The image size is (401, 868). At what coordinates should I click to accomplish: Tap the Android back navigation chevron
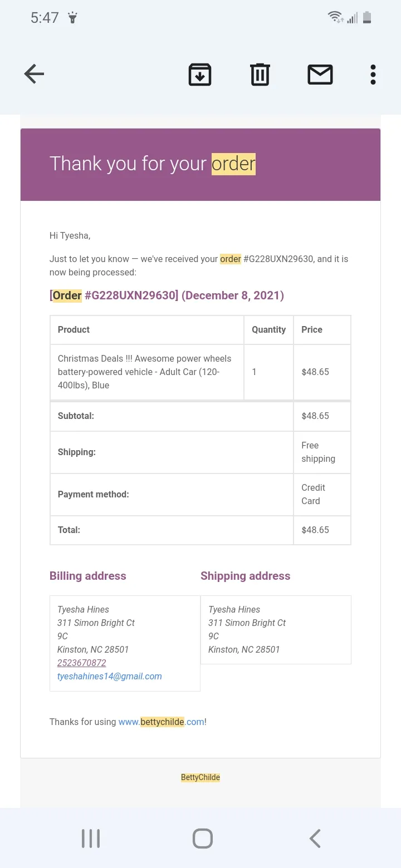pos(315,839)
